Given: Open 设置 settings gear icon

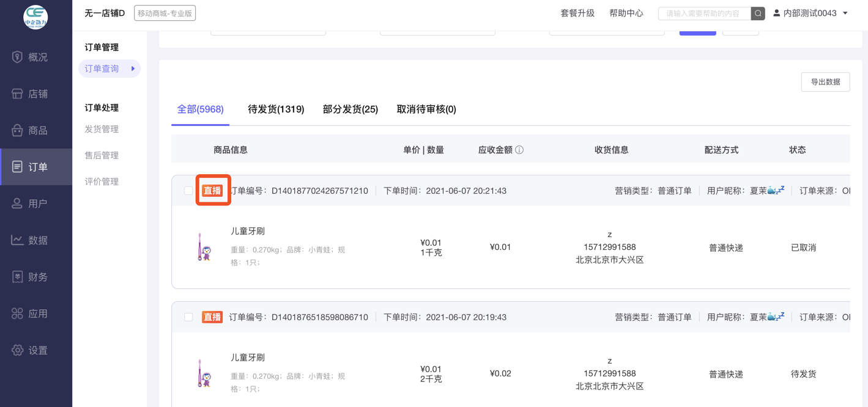Looking at the screenshot, I should [17, 350].
